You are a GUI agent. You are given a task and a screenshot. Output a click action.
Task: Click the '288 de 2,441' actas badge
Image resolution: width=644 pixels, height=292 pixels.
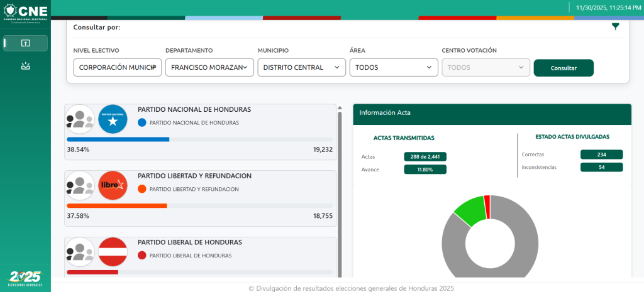pyautogui.click(x=425, y=156)
